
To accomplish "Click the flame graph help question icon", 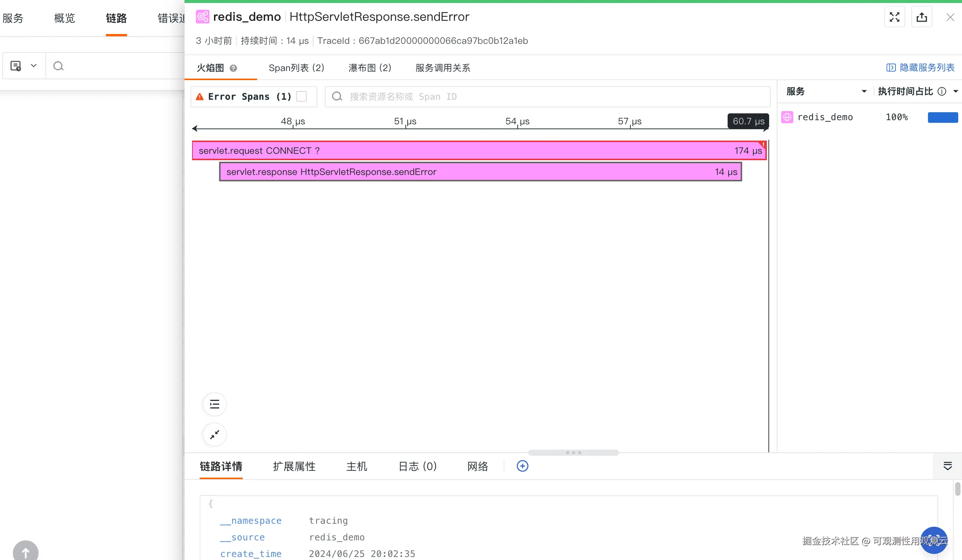I will 233,68.
